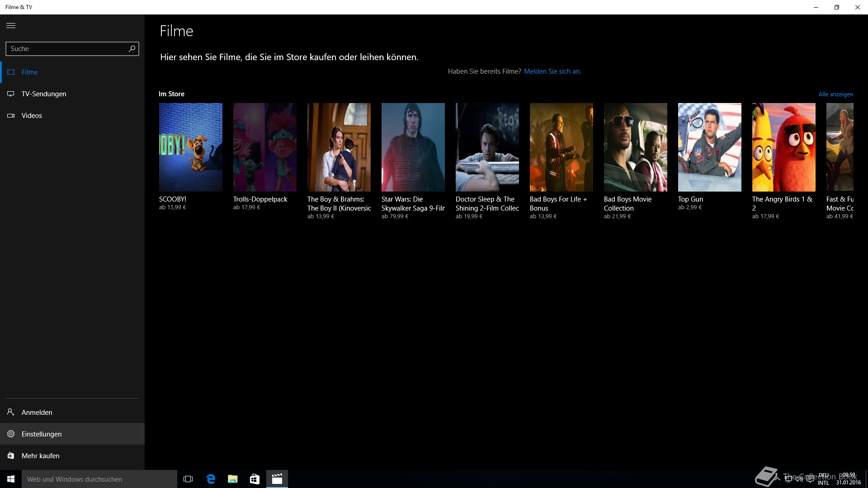Viewport: 868px width, 488px height.
Task: Open the SCOOBY! movie poster
Action: [x=191, y=147]
